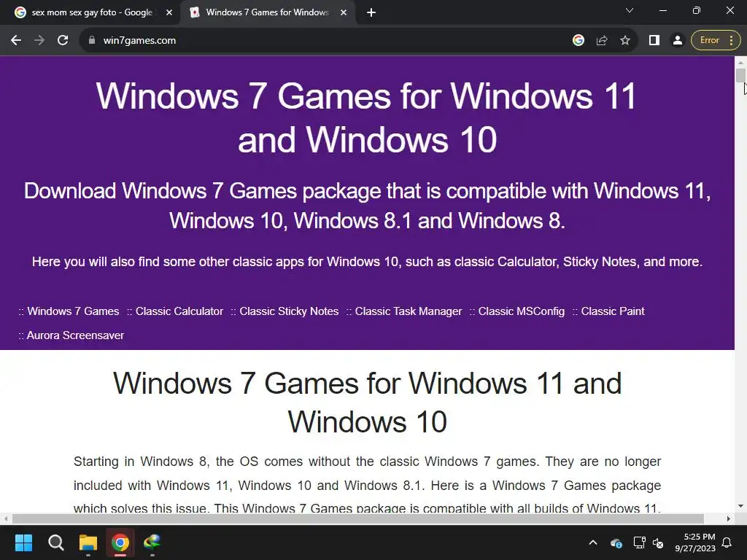The height and width of the screenshot is (560, 747).
Task: Click the "Starting in Windows 8" paragraph
Action: [x=368, y=485]
